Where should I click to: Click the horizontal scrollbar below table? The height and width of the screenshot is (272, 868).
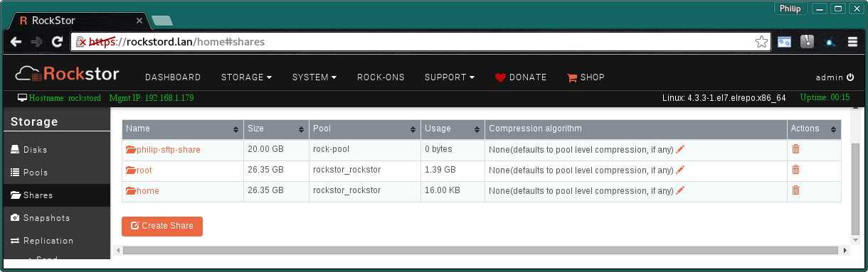click(x=480, y=250)
